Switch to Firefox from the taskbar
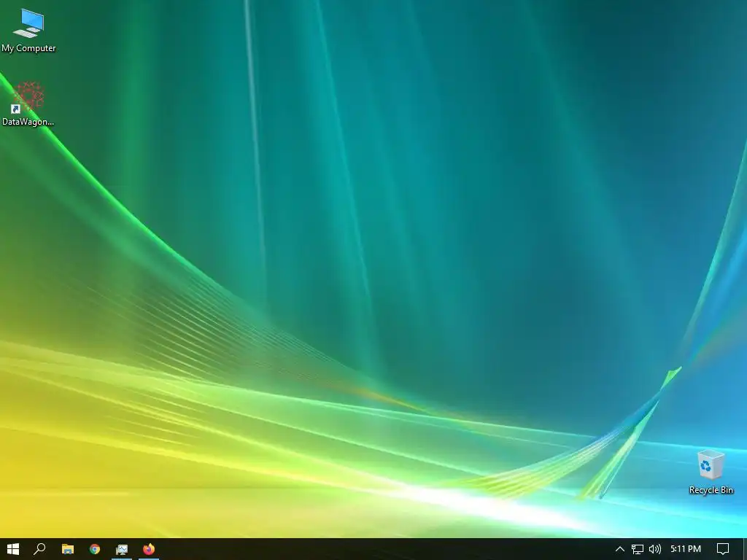This screenshot has height=560, width=747. pyautogui.click(x=149, y=549)
